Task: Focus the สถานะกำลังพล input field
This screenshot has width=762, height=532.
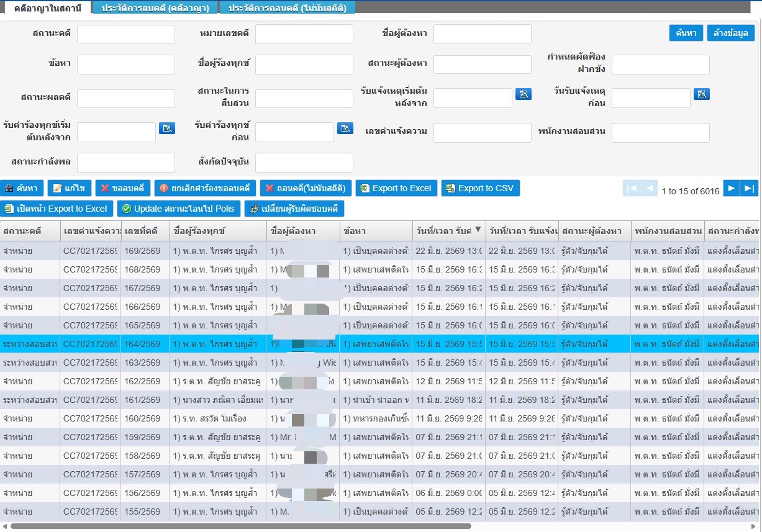Action: pyautogui.click(x=126, y=163)
